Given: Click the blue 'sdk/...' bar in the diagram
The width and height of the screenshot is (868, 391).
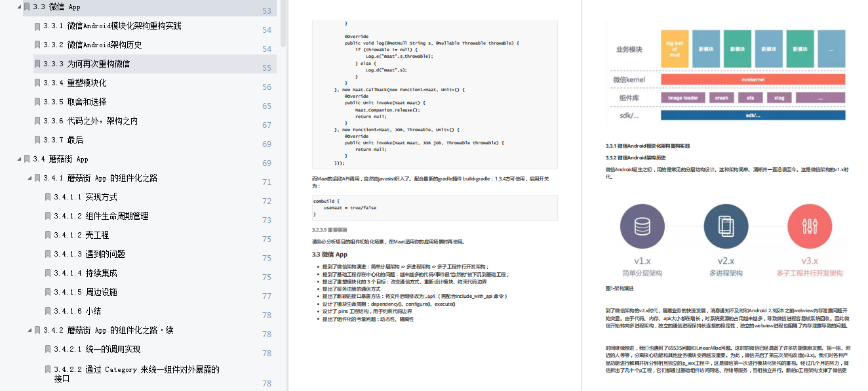Looking at the screenshot, I should (753, 115).
